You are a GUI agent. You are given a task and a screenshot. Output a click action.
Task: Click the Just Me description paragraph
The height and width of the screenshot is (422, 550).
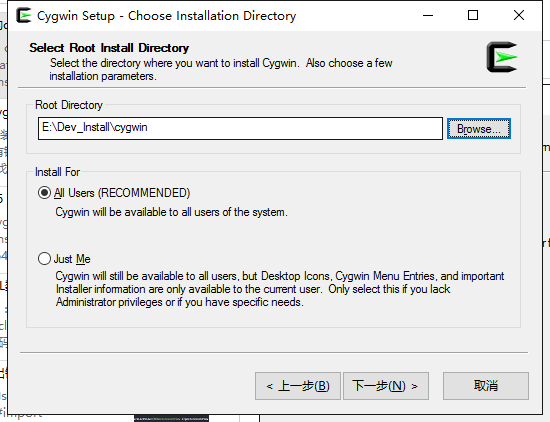[280, 289]
